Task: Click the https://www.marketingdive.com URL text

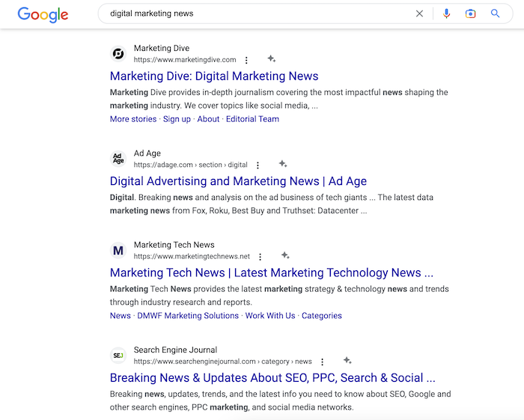Action: point(185,60)
